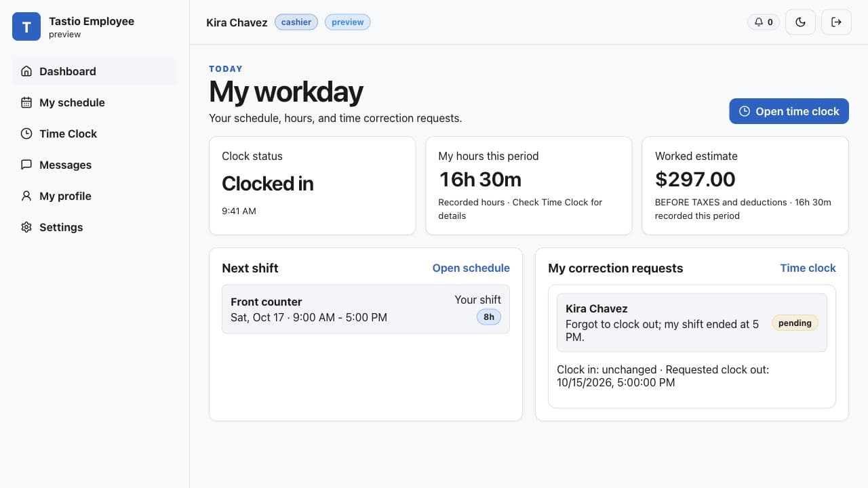Click the My correction requests title
Image resolution: width=868 pixels, height=488 pixels.
[615, 268]
